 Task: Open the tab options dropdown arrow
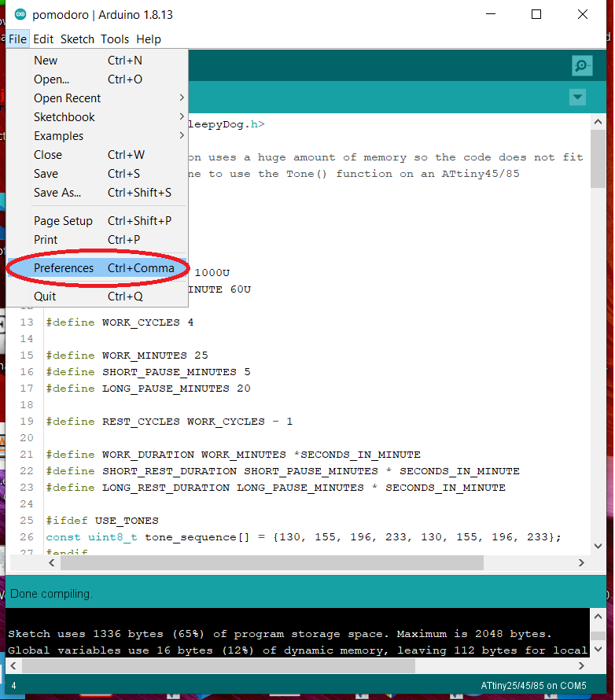point(577,97)
